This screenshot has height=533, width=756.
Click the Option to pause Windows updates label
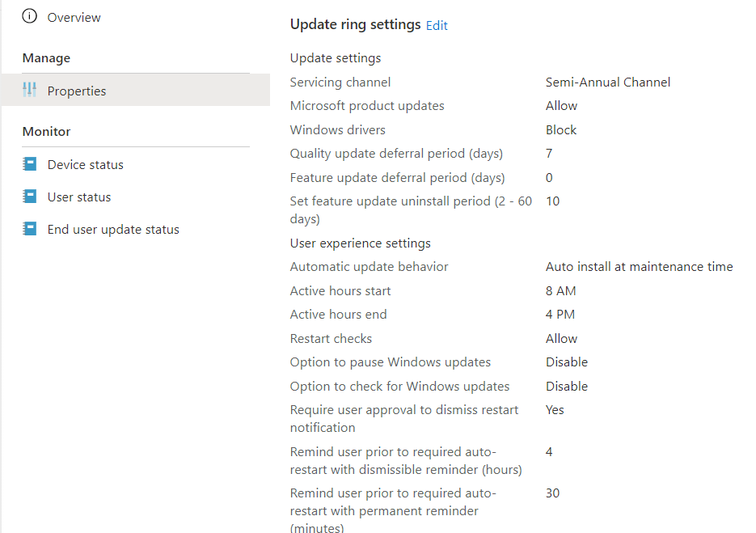(x=391, y=362)
